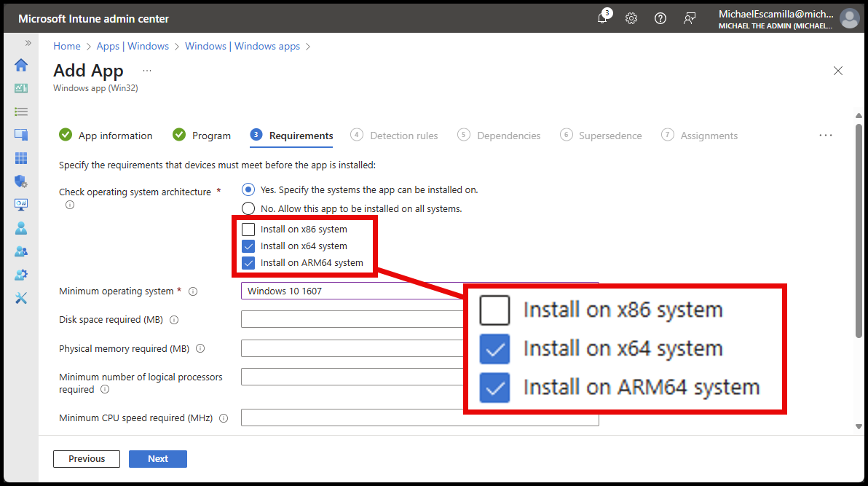Open the Dashboard icon in the sidebar

coord(20,88)
